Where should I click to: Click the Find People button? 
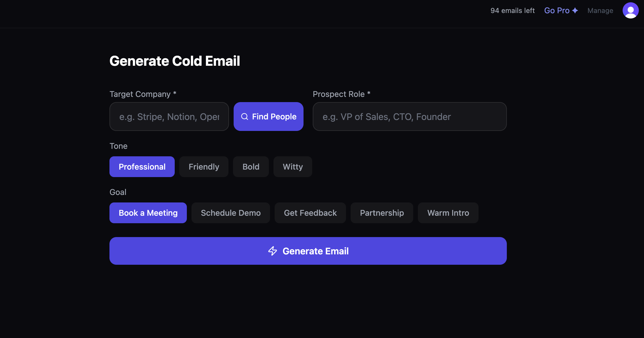[268, 117]
